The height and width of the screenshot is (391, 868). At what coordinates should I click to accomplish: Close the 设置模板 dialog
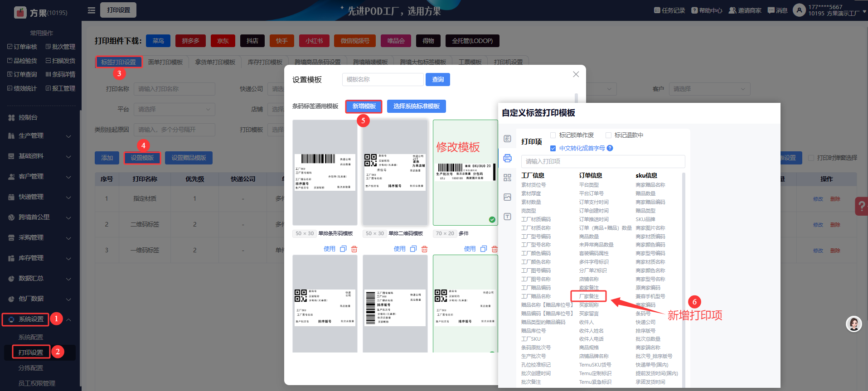576,74
